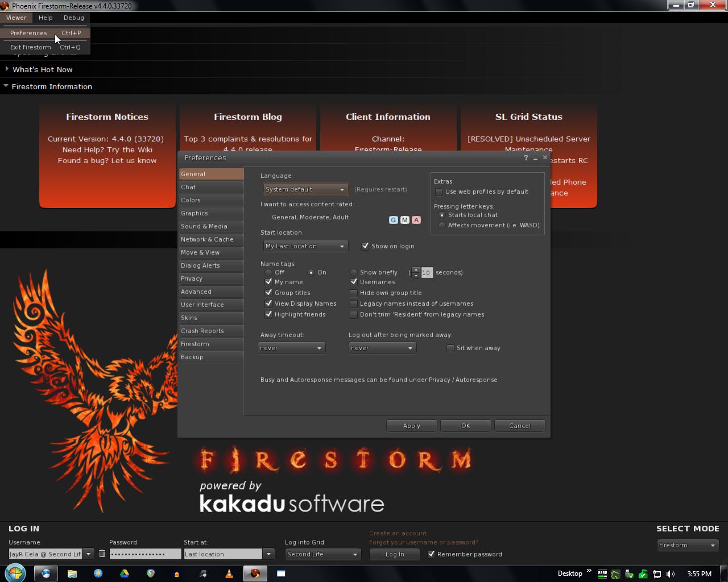Set name tags to Off
The image size is (728, 582).
point(268,273)
